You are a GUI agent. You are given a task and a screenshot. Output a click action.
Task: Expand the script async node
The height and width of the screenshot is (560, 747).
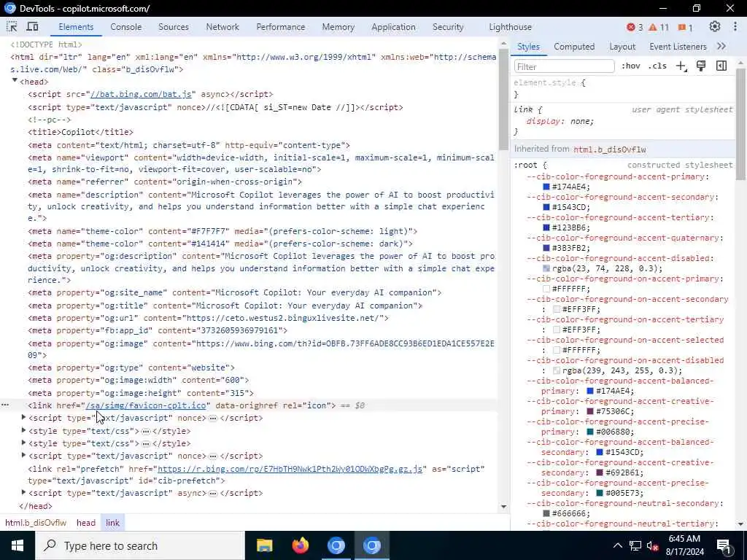(x=23, y=492)
